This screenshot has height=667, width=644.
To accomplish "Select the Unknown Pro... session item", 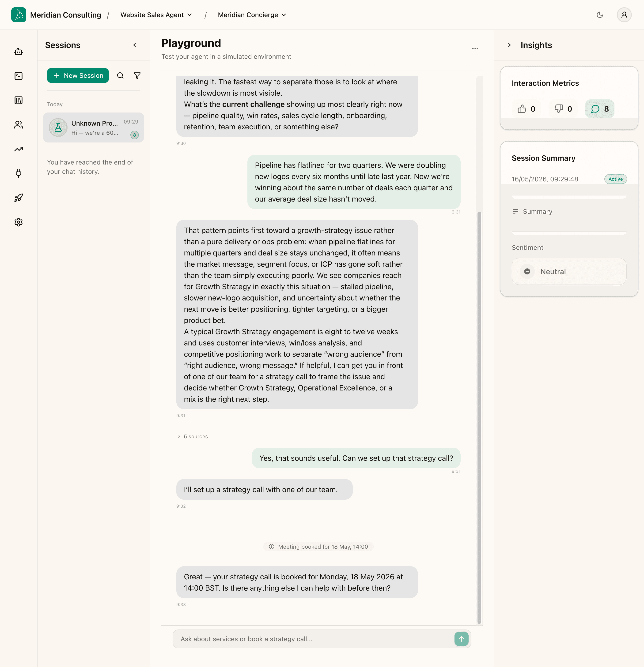I will point(94,128).
